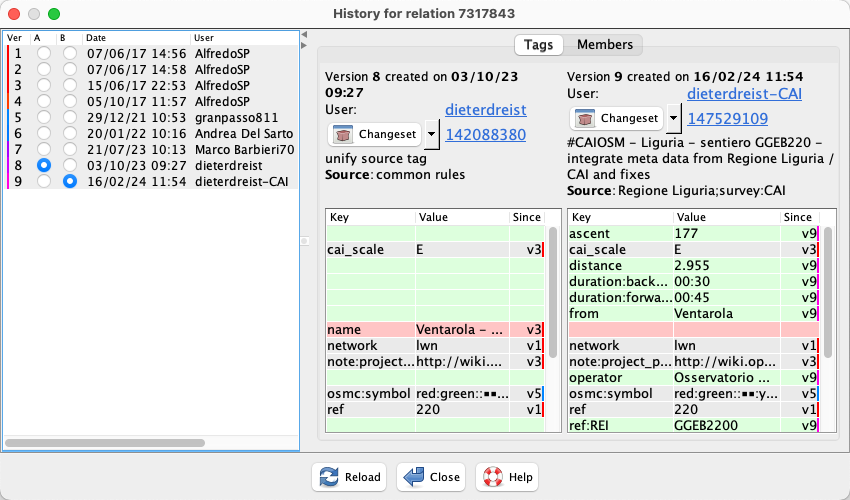Image resolution: width=850 pixels, height=500 pixels.
Task: Select radio A for version 5
Action: (43, 117)
